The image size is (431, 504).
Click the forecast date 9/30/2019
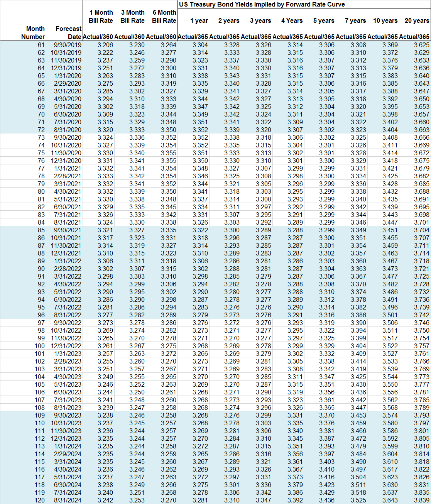coord(68,45)
